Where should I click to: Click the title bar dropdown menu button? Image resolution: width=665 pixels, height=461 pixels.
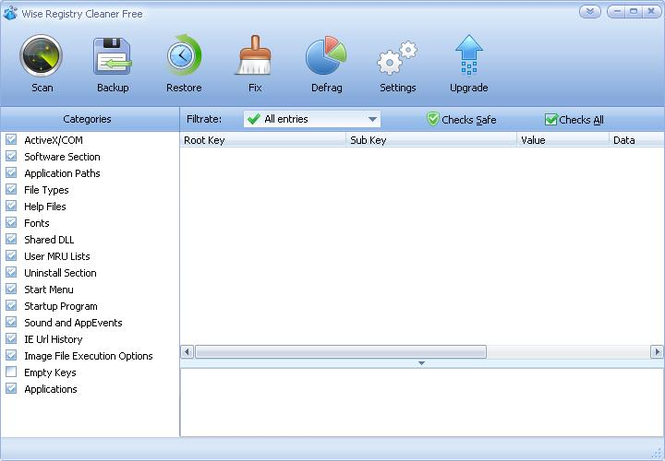pyautogui.click(x=590, y=11)
